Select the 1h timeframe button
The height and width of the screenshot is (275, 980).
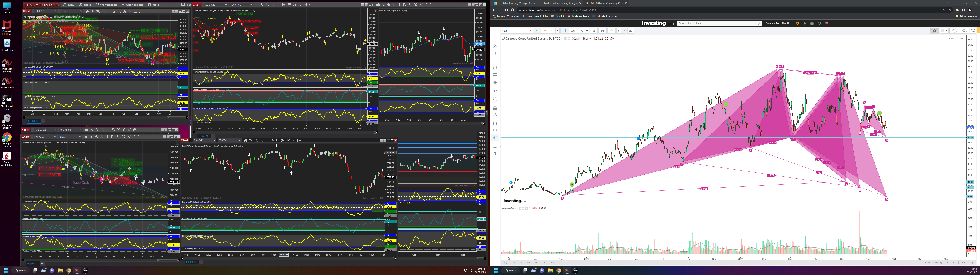(x=530, y=31)
